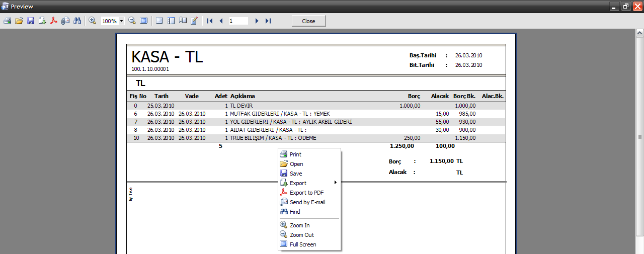Click the Print icon in toolbar
The width and height of the screenshot is (644, 254).
pyautogui.click(x=7, y=21)
